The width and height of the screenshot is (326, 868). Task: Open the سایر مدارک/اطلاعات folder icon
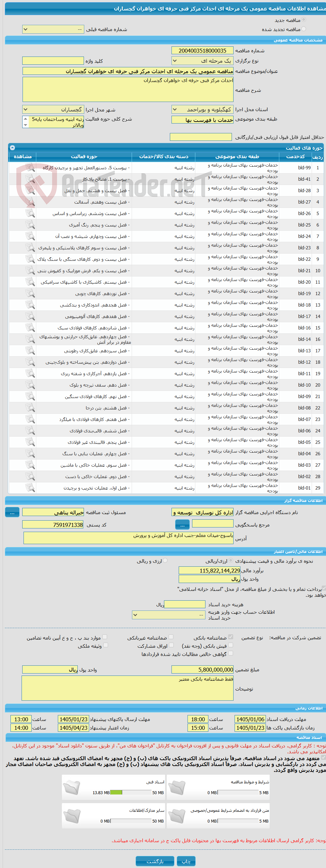pos(72,815)
